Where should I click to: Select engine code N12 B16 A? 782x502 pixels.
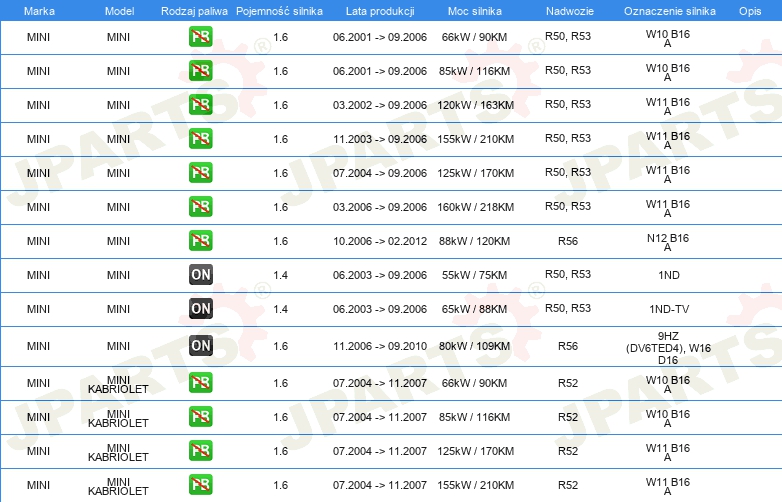coord(668,242)
